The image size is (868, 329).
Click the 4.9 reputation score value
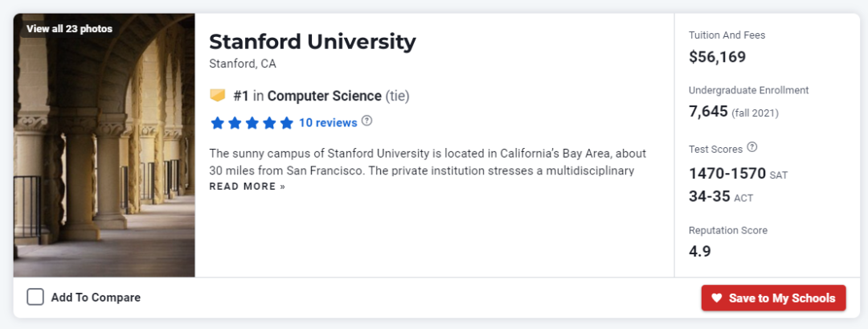pos(700,252)
